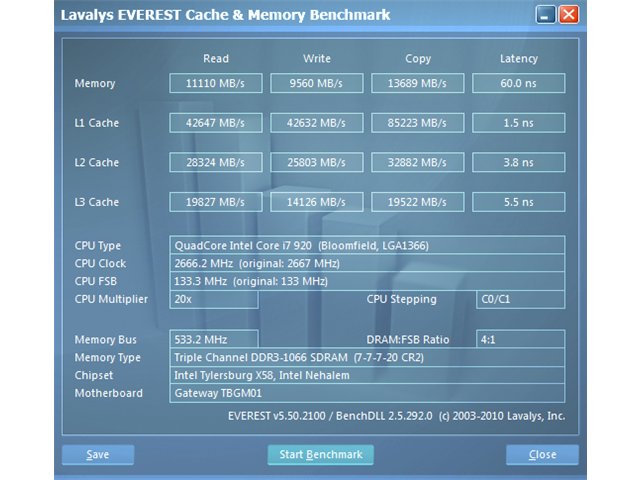Click Memory Type field Triple Channel DDR3-1066
Image resolution: width=640 pixels, height=480 pixels.
(367, 357)
